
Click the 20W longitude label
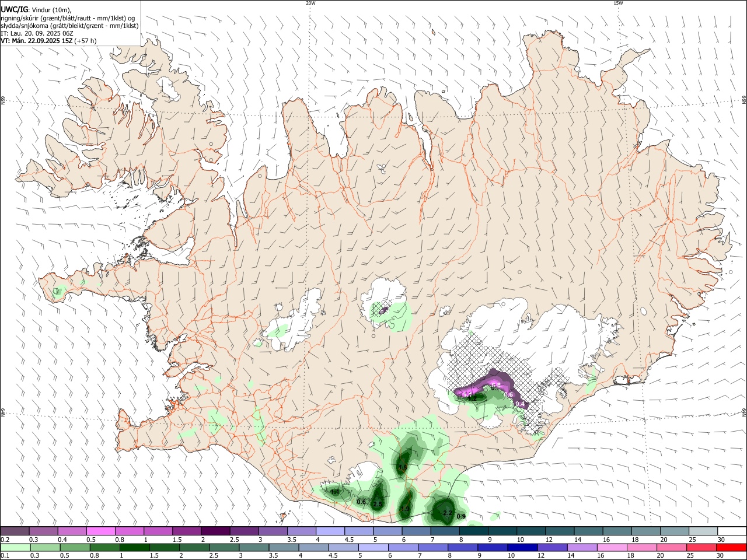[x=310, y=3]
